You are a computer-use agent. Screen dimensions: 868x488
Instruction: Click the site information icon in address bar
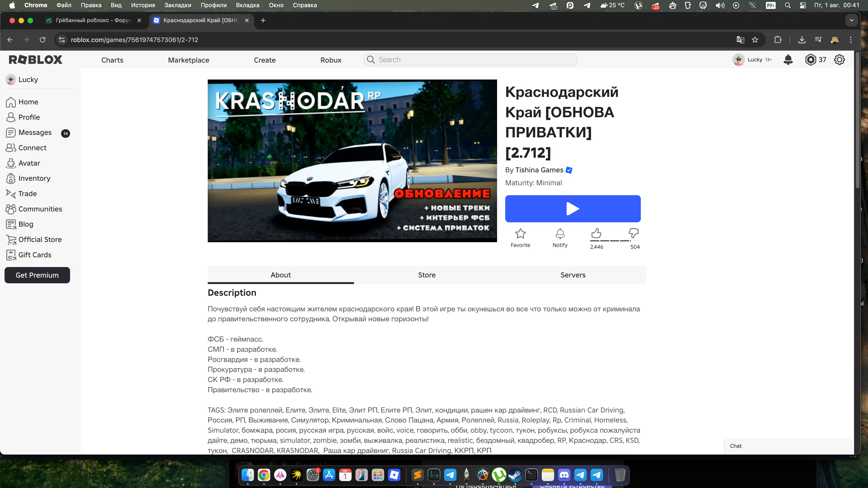coord(62,40)
